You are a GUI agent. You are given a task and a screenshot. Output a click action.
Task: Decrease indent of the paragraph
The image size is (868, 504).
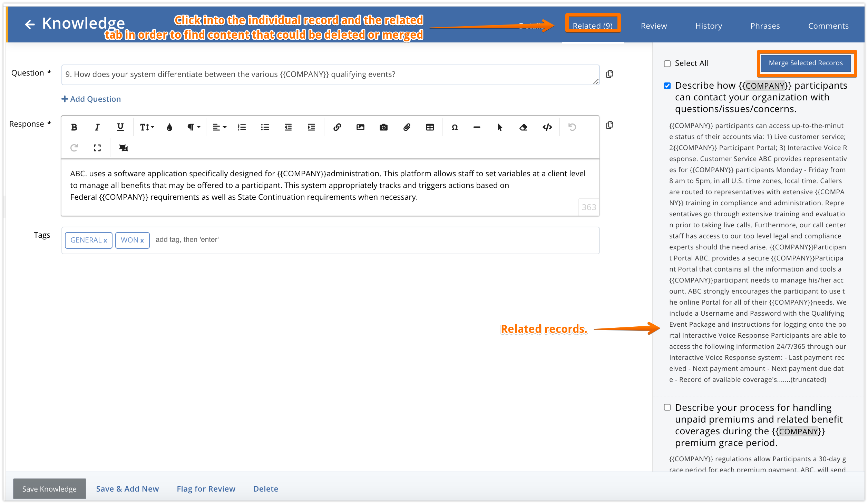[288, 127]
